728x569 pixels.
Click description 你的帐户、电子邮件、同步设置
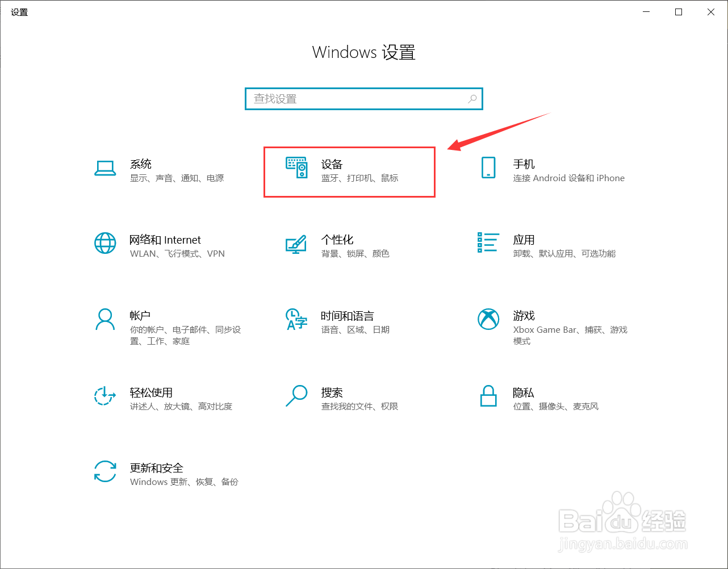coord(186,335)
